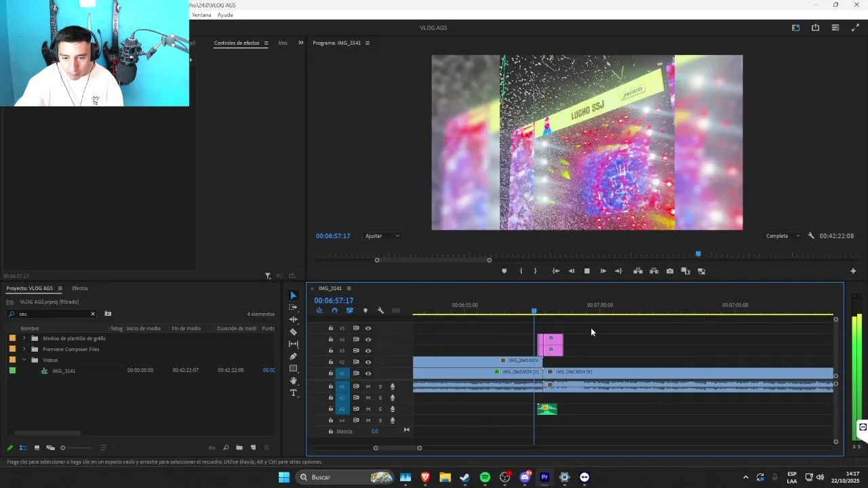The width and height of the screenshot is (868, 488).
Task: Enable voice-over record on A3
Action: (x=393, y=409)
